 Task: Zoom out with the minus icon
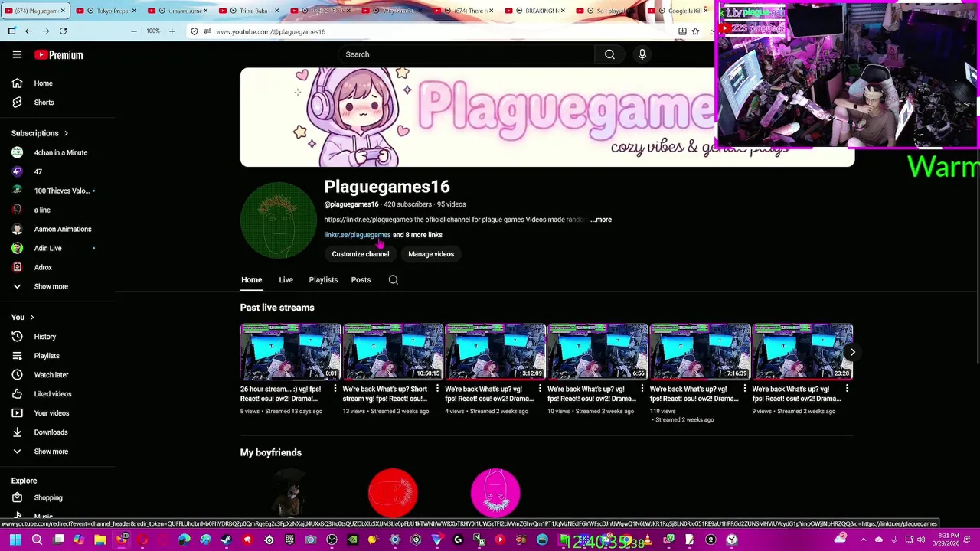pyautogui.click(x=133, y=31)
